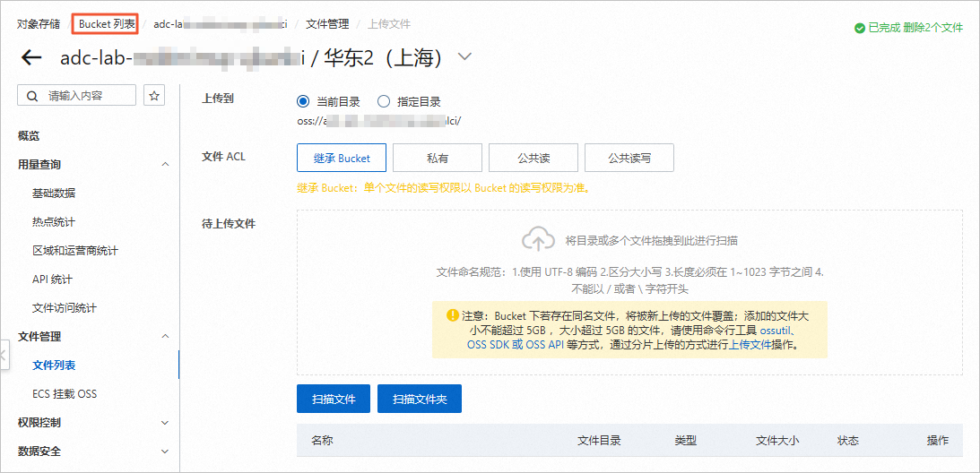The height and width of the screenshot is (473, 980).
Task: Click the 上传文件 breadcrumb text
Action: 389,24
